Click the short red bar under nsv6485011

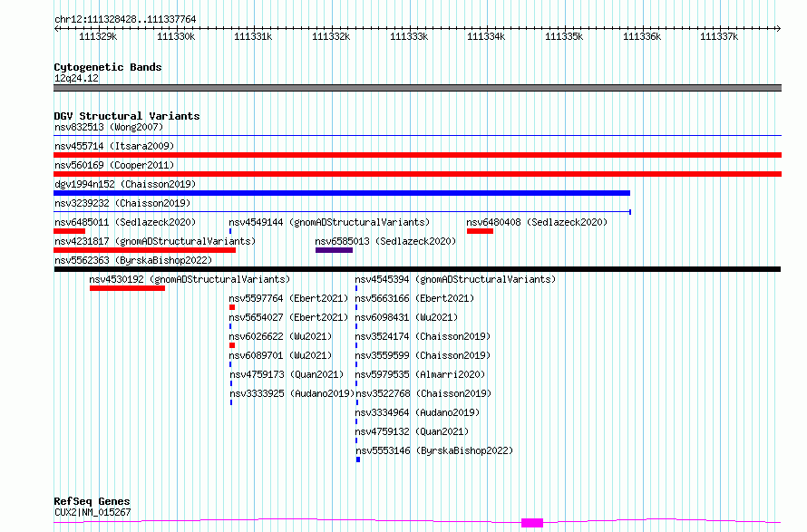pos(70,231)
